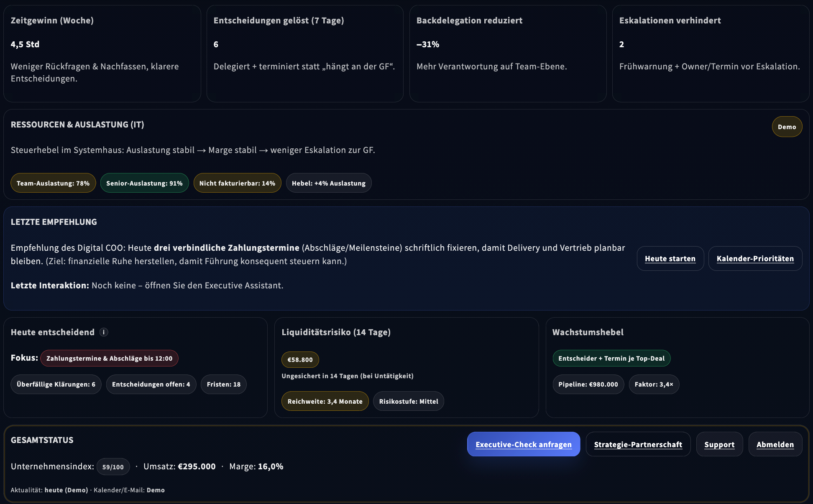Open Strategie-Partnerschaft

pos(638,444)
